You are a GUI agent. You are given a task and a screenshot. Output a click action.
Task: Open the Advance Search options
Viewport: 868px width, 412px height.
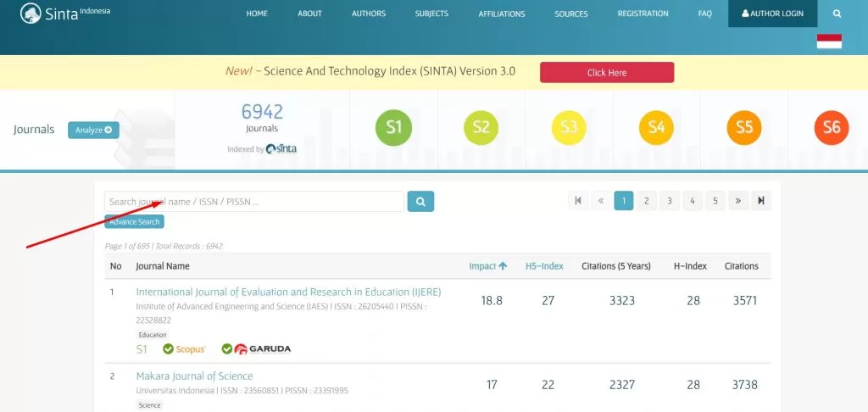click(135, 222)
